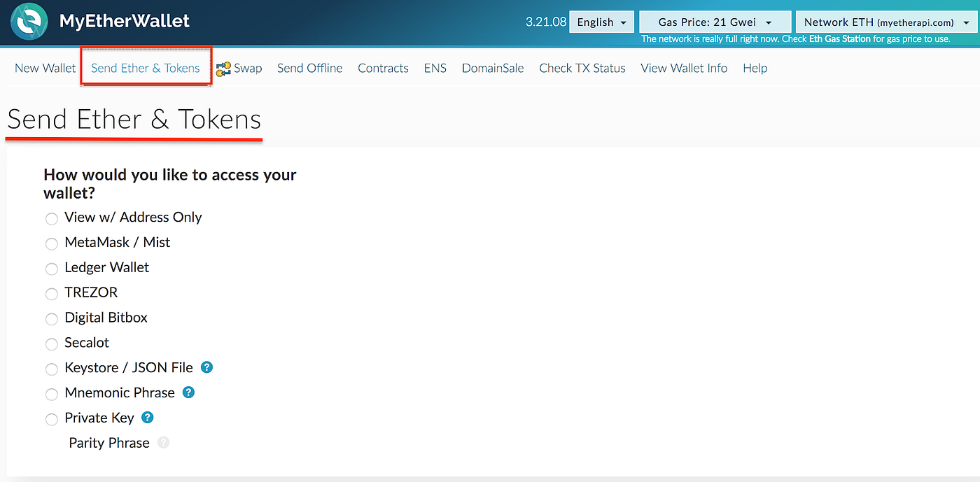Open help icon beside Private Key
This screenshot has height=482, width=980.
(x=147, y=418)
